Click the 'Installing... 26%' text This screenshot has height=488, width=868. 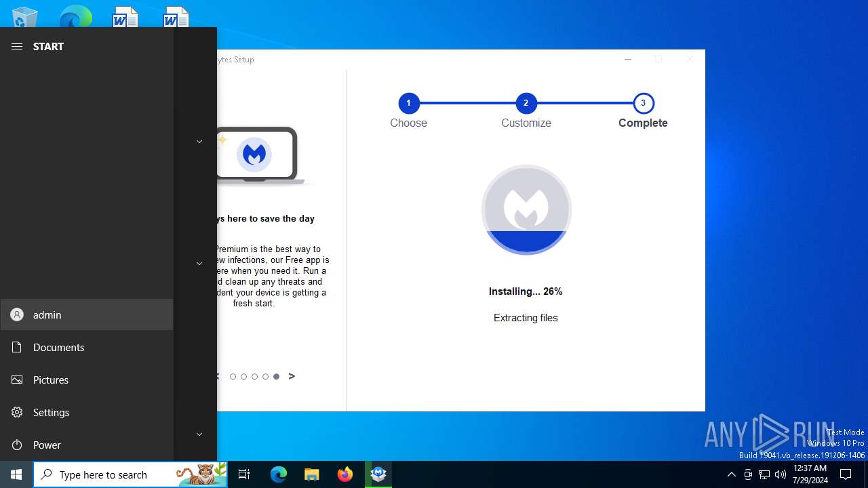point(526,291)
